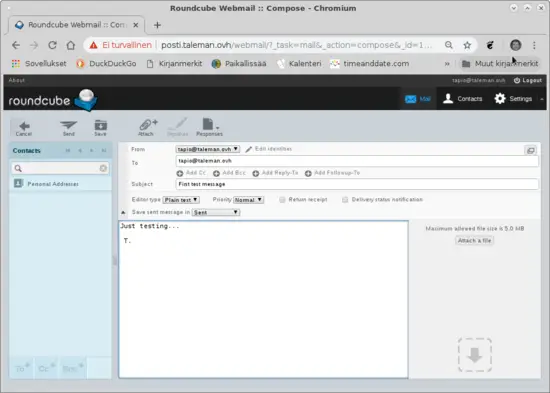Click the contacts search magnifier icon

click(x=18, y=168)
